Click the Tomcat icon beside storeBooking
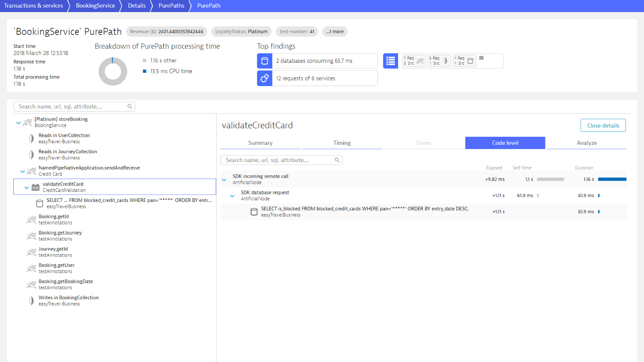Viewport: 644px width, 362px height. 27,122
